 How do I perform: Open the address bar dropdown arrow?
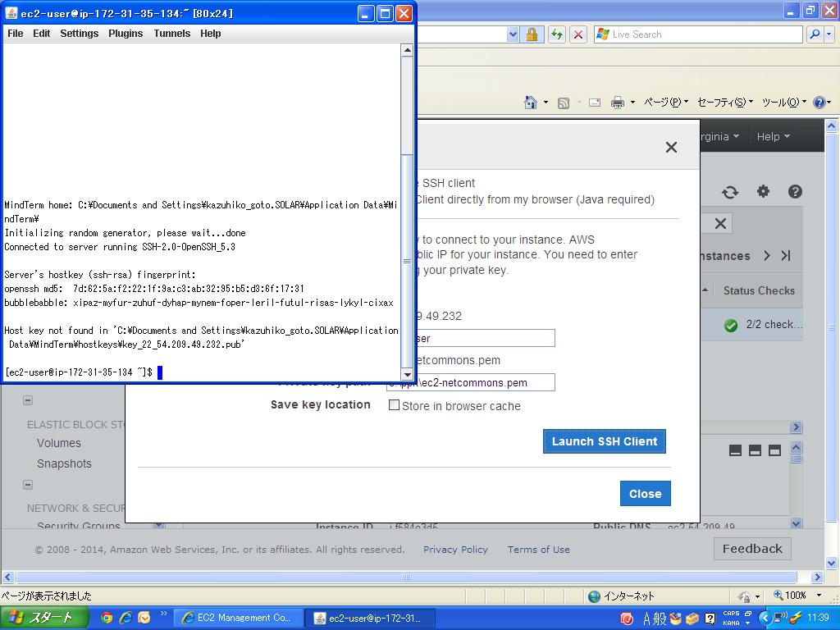point(513,34)
